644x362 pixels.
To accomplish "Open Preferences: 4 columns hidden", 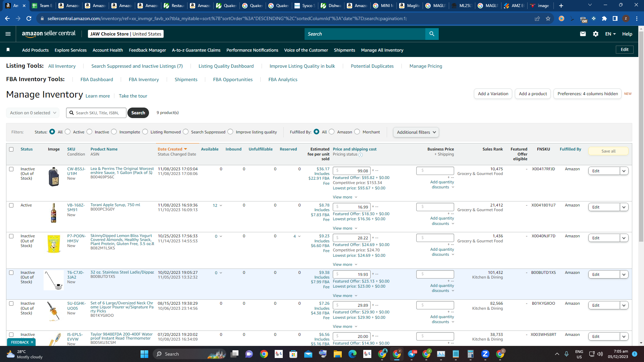I will click(587, 94).
